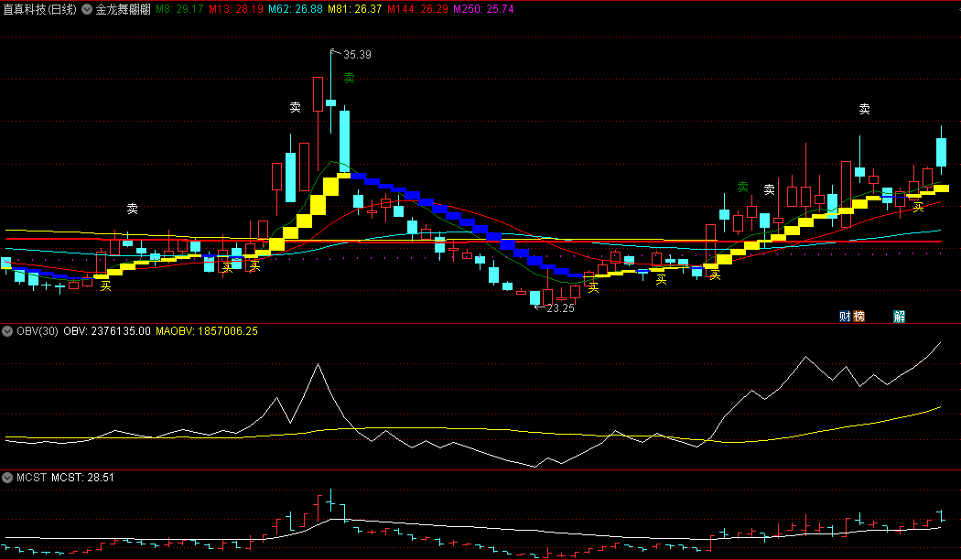Image resolution: width=961 pixels, height=560 pixels.
Task: Collapse the OBV(30) indicator panel arrow
Action: point(7,331)
